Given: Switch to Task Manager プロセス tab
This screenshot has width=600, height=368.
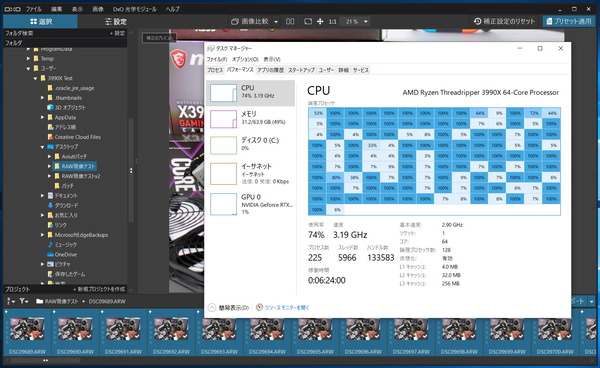Looking at the screenshot, I should 215,70.
